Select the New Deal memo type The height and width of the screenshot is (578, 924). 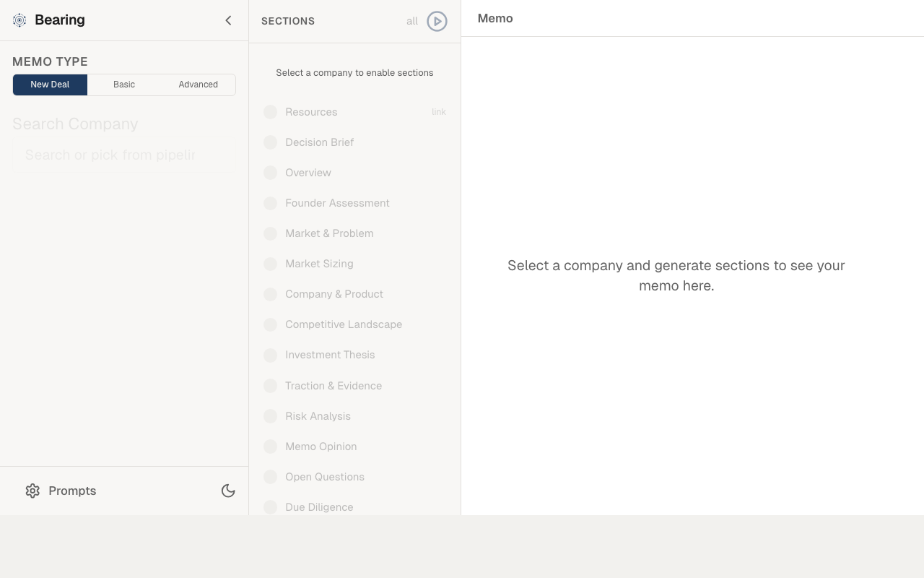50,85
